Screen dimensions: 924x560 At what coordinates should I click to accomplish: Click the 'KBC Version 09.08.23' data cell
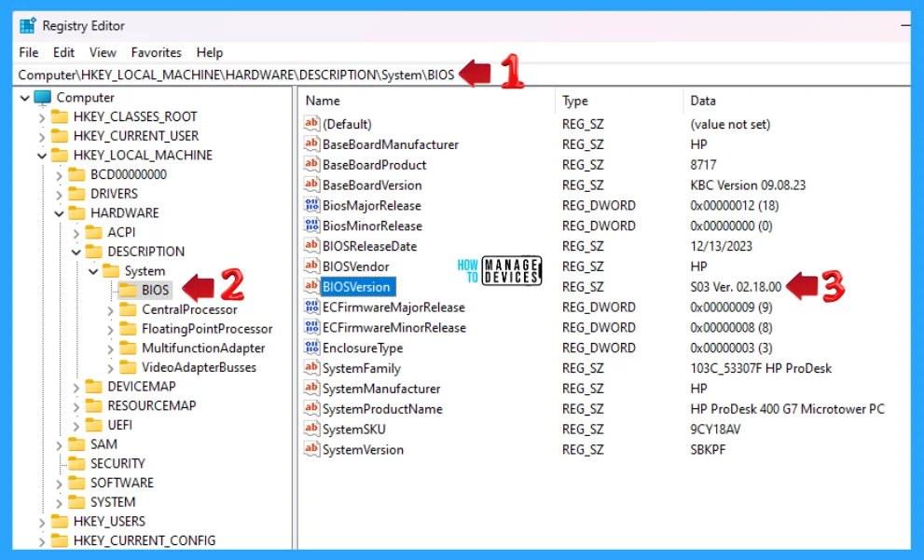click(748, 184)
